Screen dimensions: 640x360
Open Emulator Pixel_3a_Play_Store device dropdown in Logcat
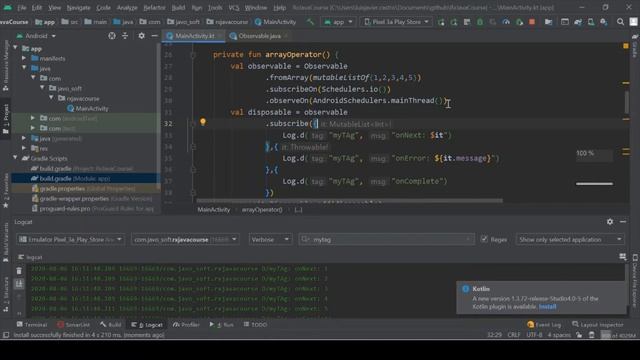click(70, 240)
